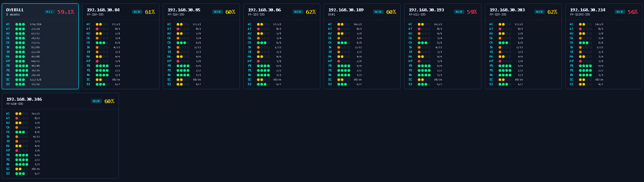
Task: Click the 62% score on 192.168.30.86
Action: [x=311, y=12]
